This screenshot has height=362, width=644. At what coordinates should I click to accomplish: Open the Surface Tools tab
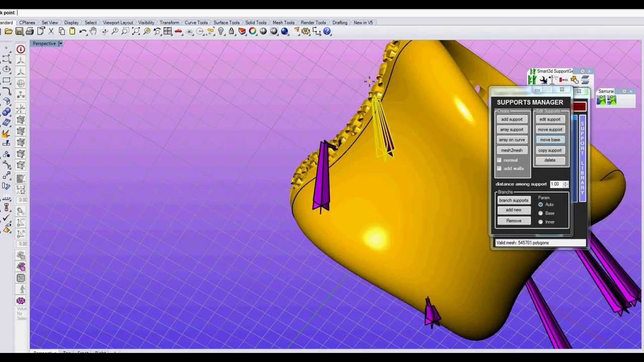coord(226,23)
